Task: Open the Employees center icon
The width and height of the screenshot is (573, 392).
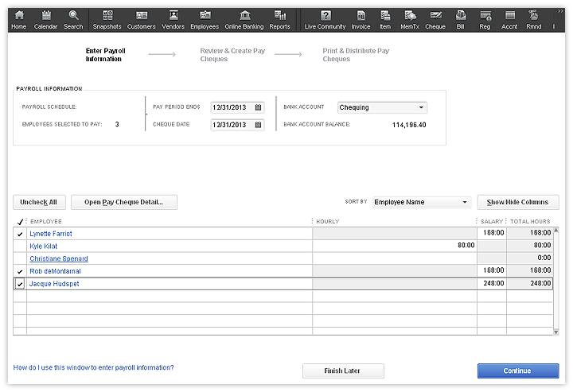Action: pyautogui.click(x=205, y=20)
